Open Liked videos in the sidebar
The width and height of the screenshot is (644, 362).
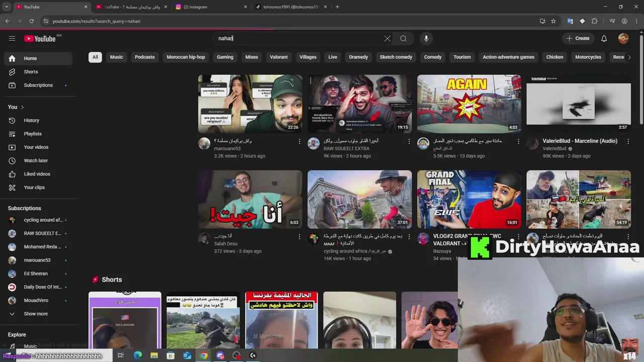38,174
